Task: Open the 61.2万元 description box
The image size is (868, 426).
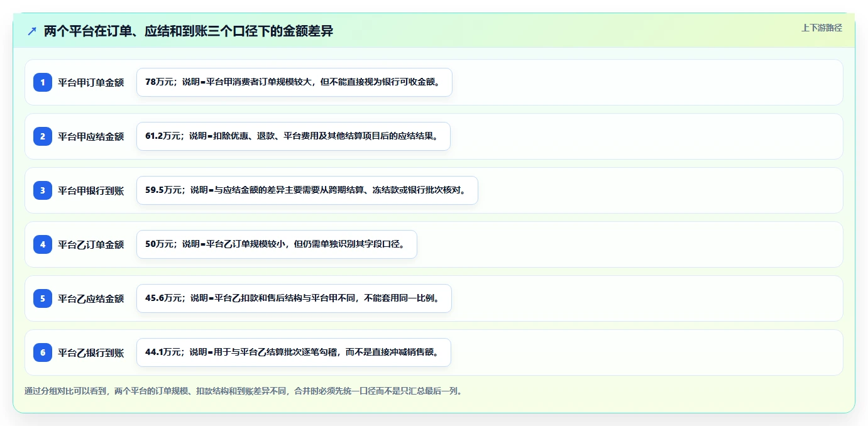Action: 294,136
